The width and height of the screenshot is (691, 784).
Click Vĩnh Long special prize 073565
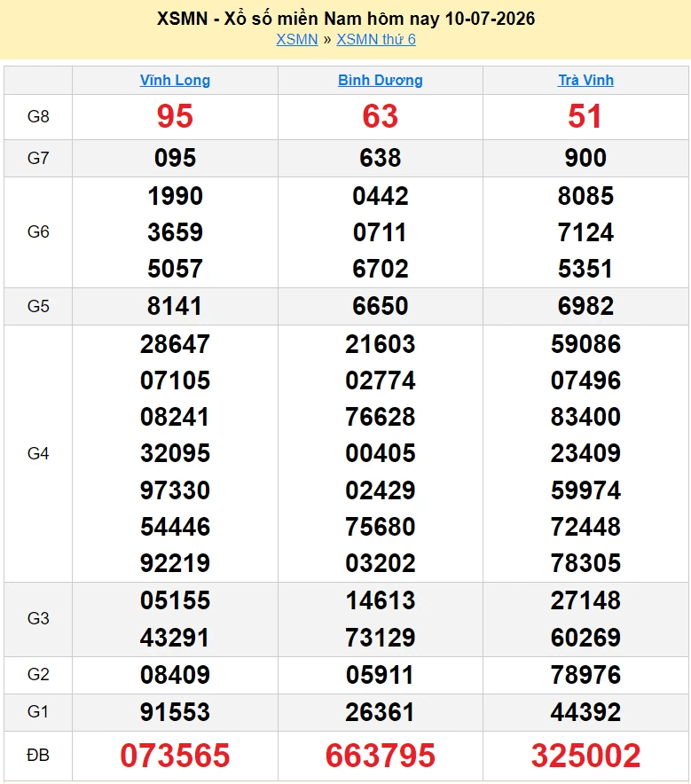click(175, 755)
